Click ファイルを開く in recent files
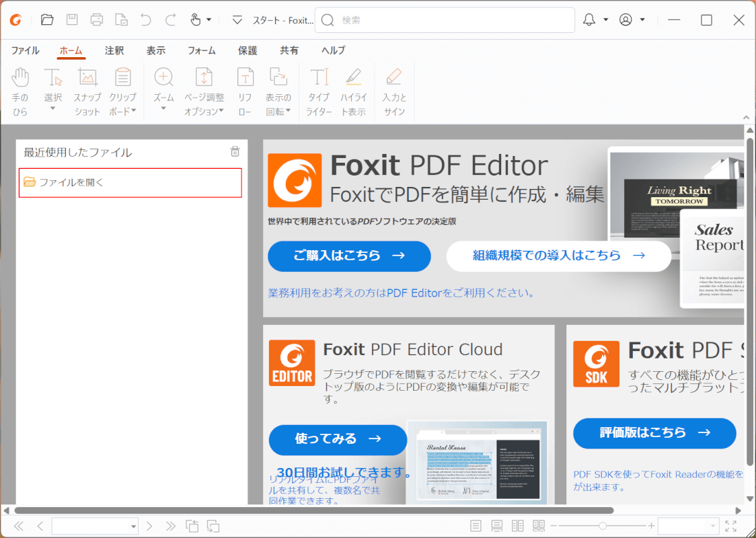 pyautogui.click(x=130, y=183)
